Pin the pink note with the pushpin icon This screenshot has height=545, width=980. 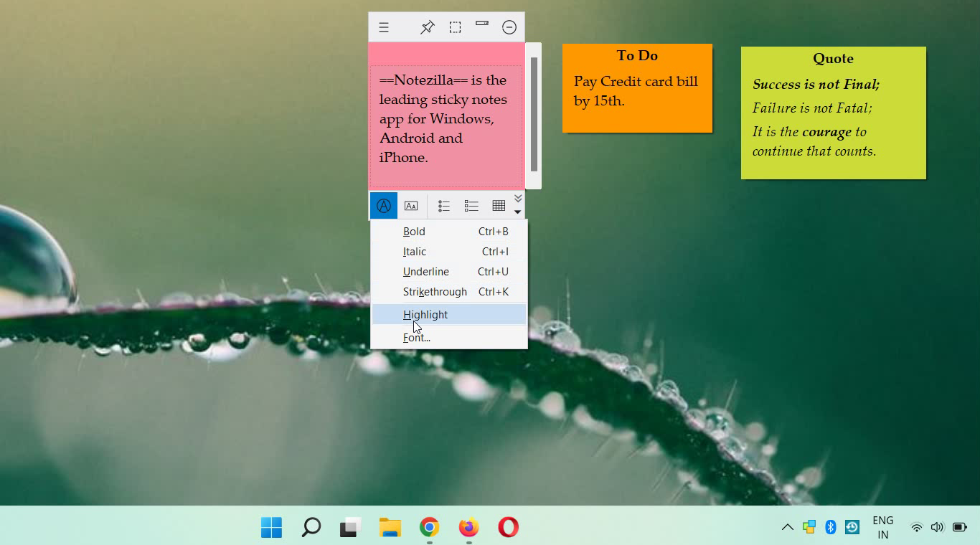pos(428,27)
